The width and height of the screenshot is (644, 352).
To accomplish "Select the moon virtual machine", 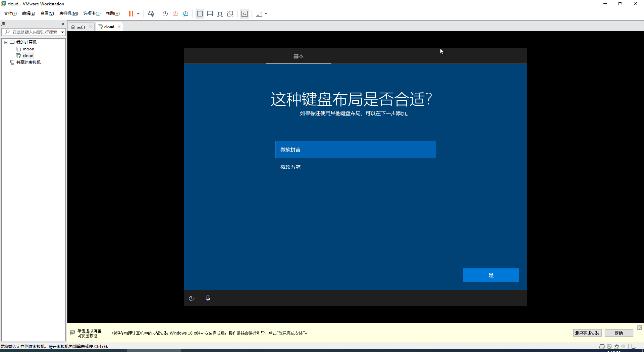I will click(29, 49).
